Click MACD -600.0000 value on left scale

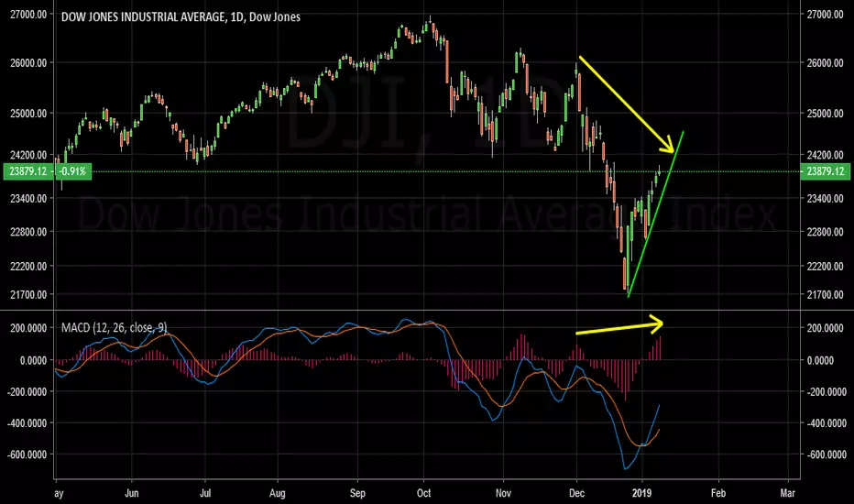pyautogui.click(x=27, y=455)
